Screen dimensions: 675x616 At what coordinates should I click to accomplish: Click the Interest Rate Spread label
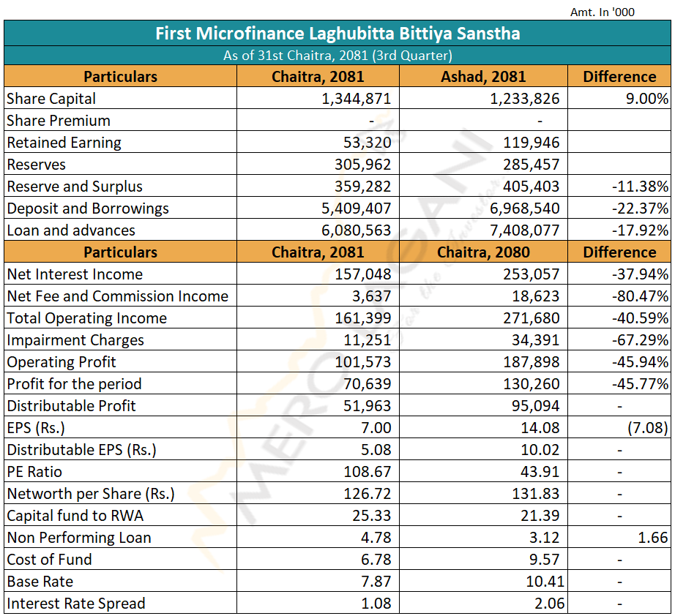[x=76, y=604]
